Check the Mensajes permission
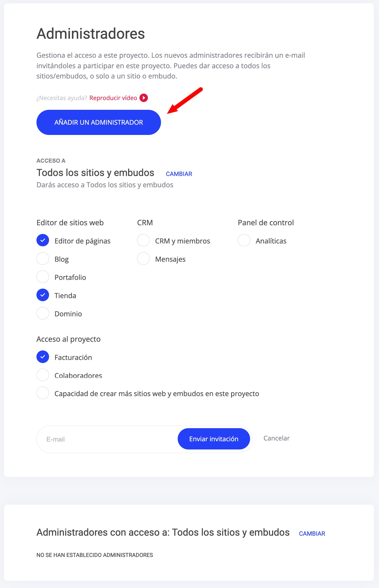This screenshot has height=588, width=379. [x=143, y=259]
